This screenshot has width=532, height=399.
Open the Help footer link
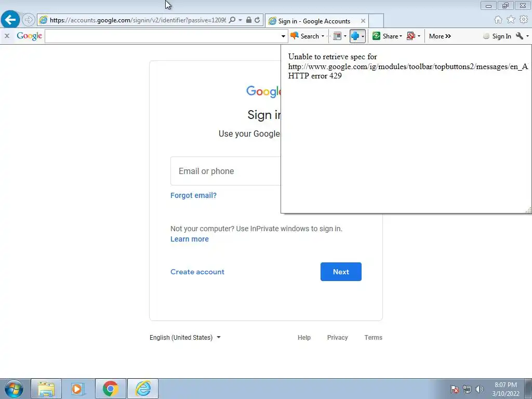tap(304, 338)
